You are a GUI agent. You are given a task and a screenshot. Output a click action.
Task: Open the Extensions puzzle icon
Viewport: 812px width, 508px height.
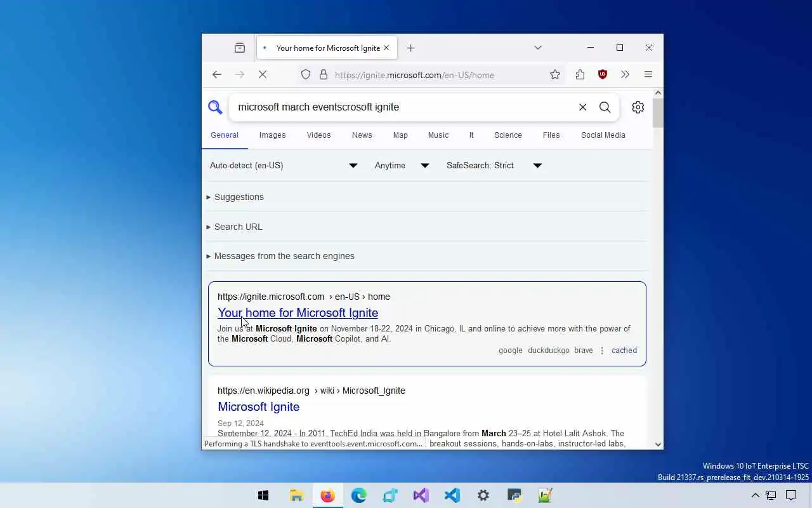tap(580, 74)
